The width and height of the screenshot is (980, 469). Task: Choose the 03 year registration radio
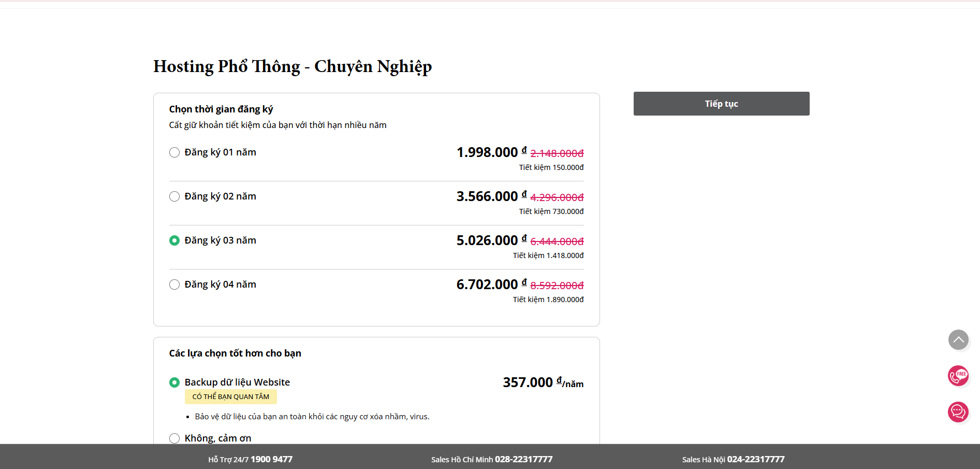[x=174, y=240]
